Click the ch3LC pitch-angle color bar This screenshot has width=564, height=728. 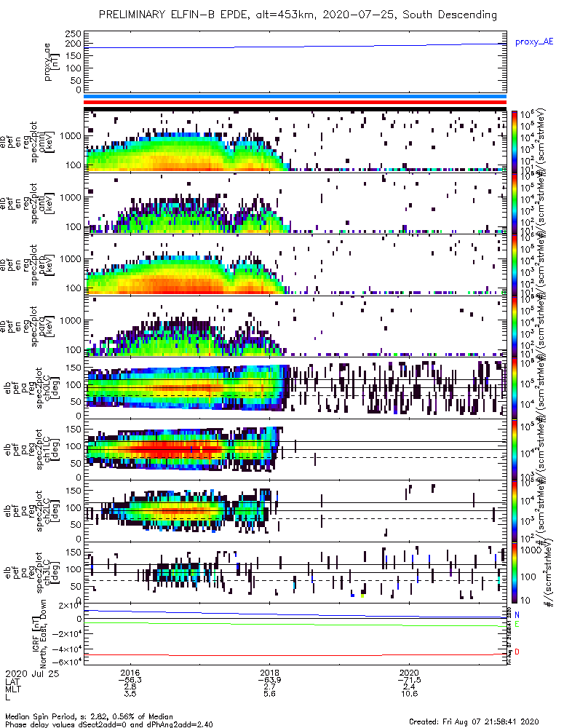click(514, 572)
